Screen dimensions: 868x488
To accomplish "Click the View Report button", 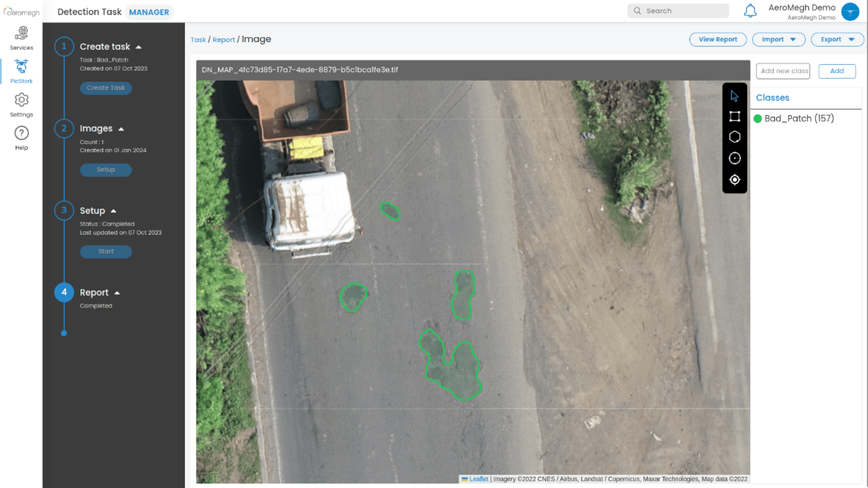I will [718, 40].
